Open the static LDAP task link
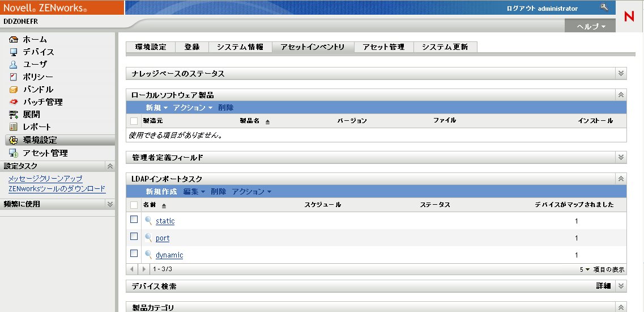The height and width of the screenshot is (312, 644). 165,221
